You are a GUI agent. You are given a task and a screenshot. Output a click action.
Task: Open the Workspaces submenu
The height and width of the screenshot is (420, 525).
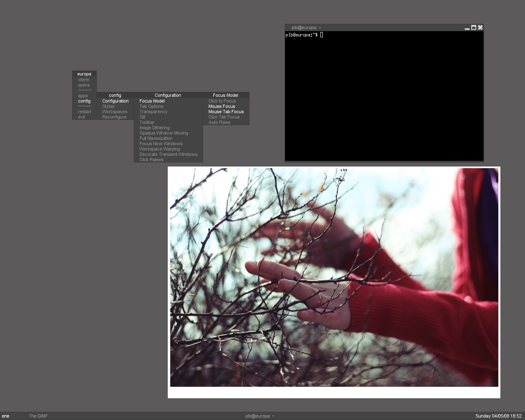pyautogui.click(x=115, y=112)
